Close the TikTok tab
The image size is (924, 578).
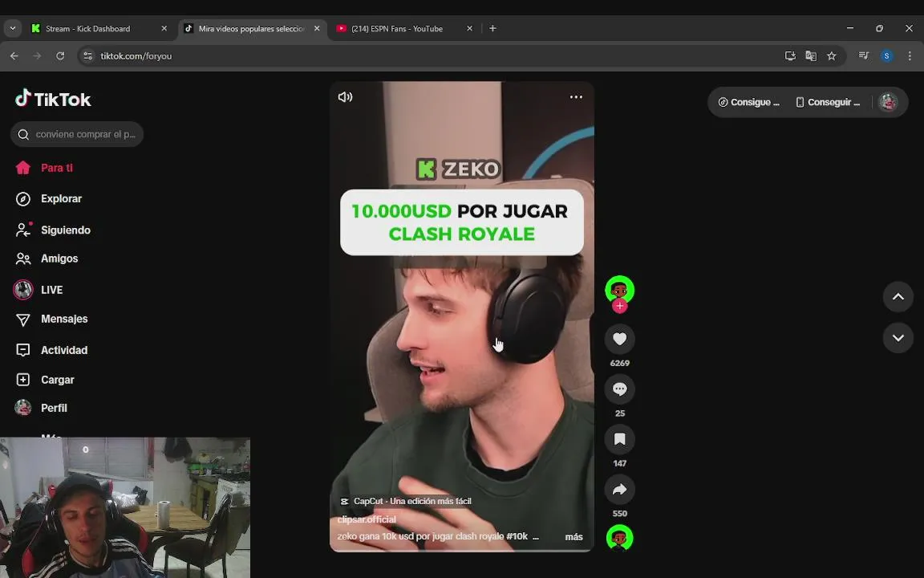(x=317, y=28)
